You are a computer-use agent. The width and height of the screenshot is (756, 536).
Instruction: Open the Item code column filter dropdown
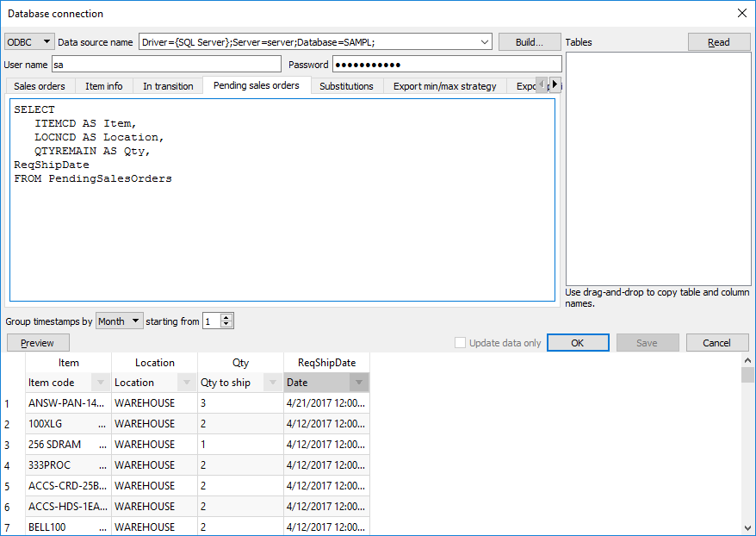tap(101, 383)
